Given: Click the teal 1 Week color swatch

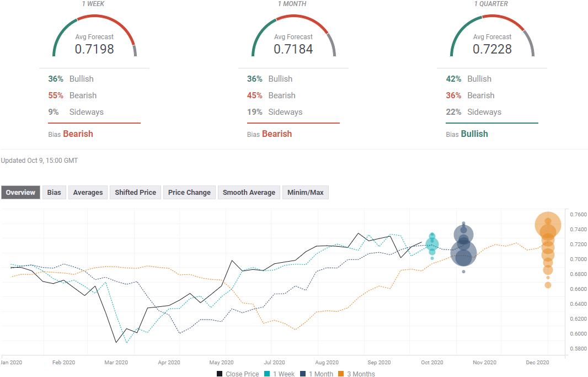Looking at the screenshot, I should pos(267,374).
